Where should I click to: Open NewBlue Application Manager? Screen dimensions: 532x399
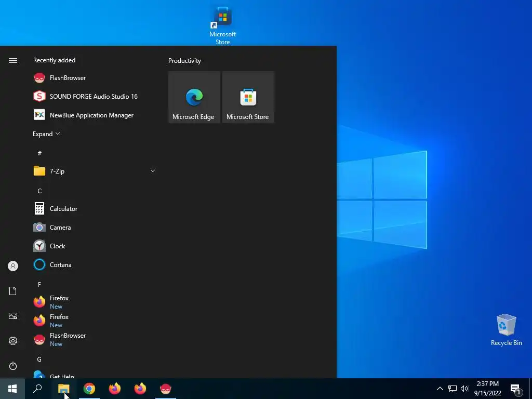(x=94, y=115)
